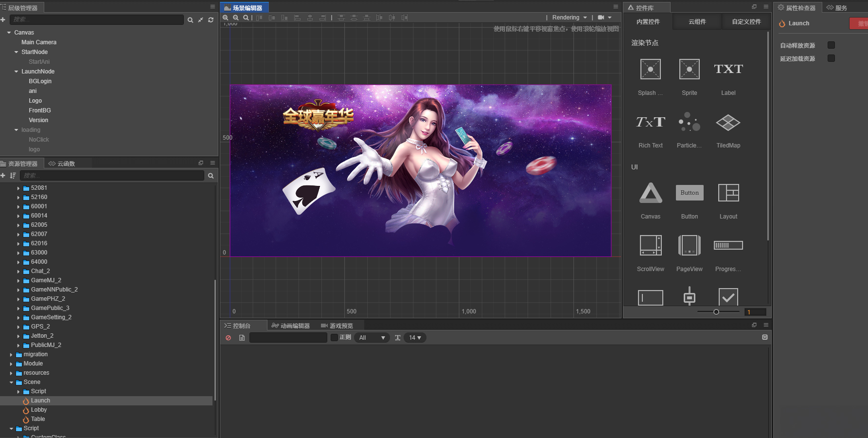
Task: Expand the resources folder
Action: click(11, 373)
